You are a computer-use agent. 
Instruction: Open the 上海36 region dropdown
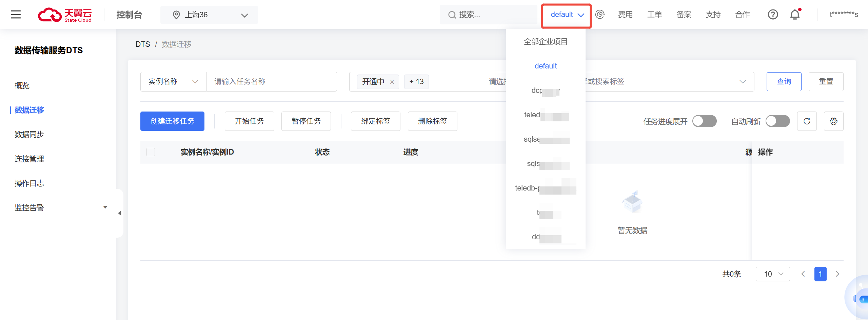[x=209, y=15]
